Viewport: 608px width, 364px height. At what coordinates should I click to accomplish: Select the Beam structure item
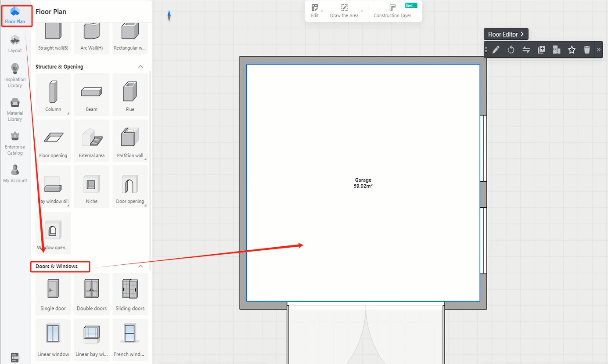pyautogui.click(x=92, y=94)
